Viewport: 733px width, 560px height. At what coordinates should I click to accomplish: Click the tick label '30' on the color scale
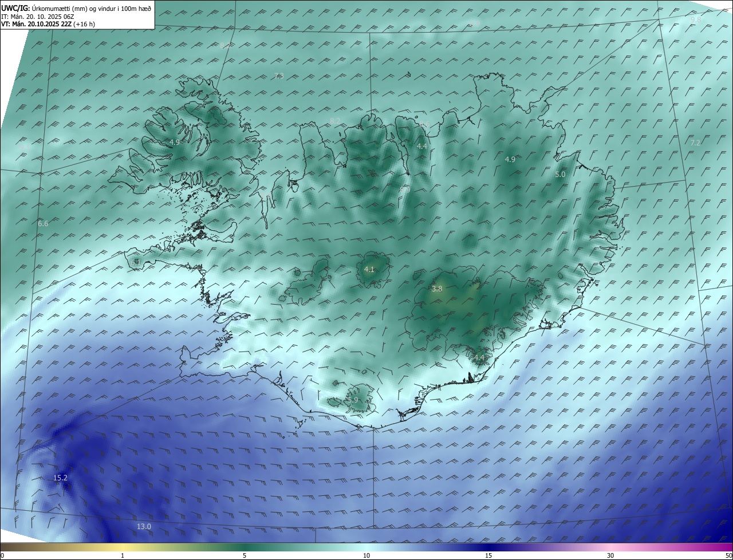pyautogui.click(x=610, y=555)
